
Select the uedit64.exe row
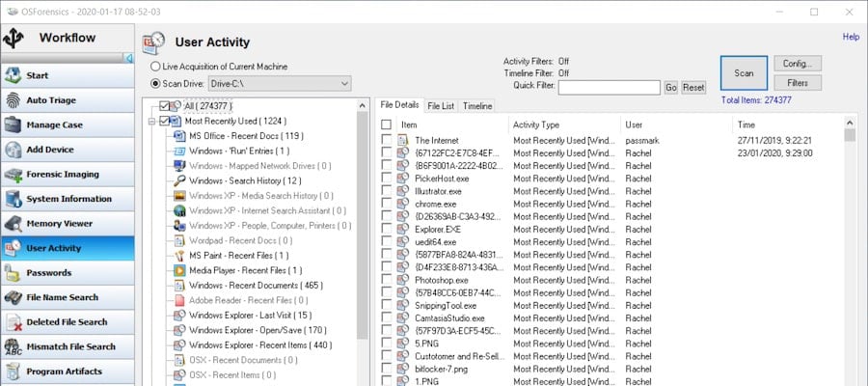coord(611,242)
